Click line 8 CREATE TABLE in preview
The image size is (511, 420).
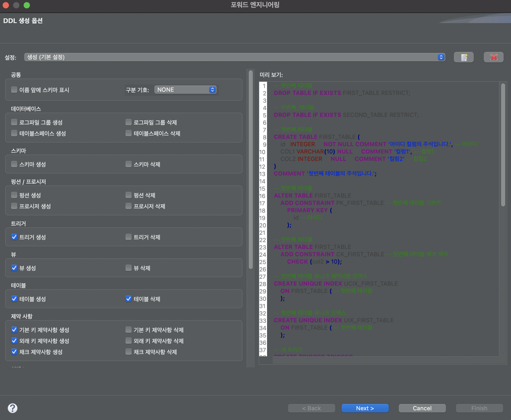[295, 137]
